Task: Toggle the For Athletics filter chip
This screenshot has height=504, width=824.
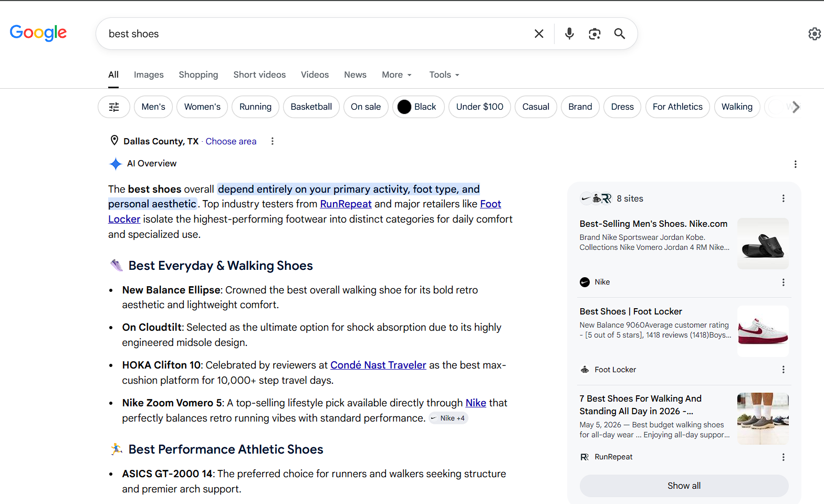Action: point(677,107)
